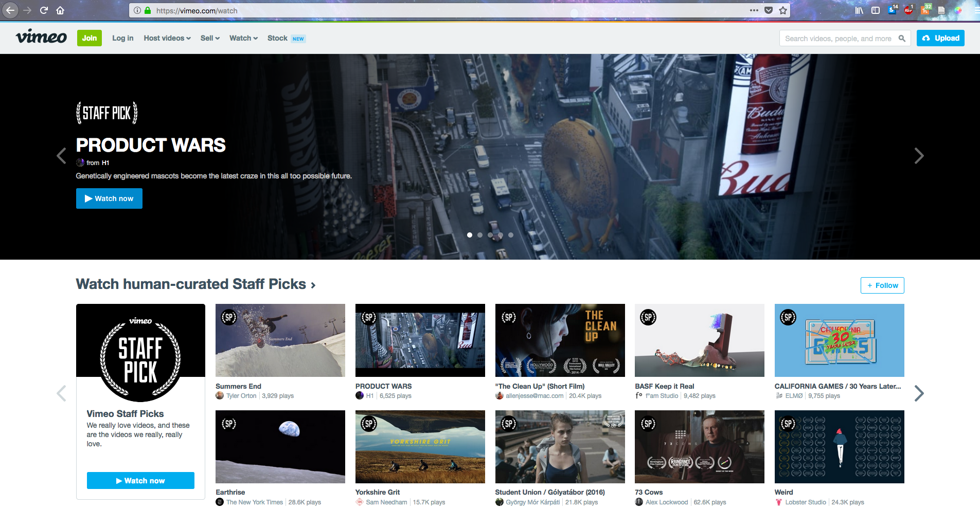Go to next hero slide arrow
Image resolution: width=980 pixels, height=526 pixels.
tap(919, 156)
